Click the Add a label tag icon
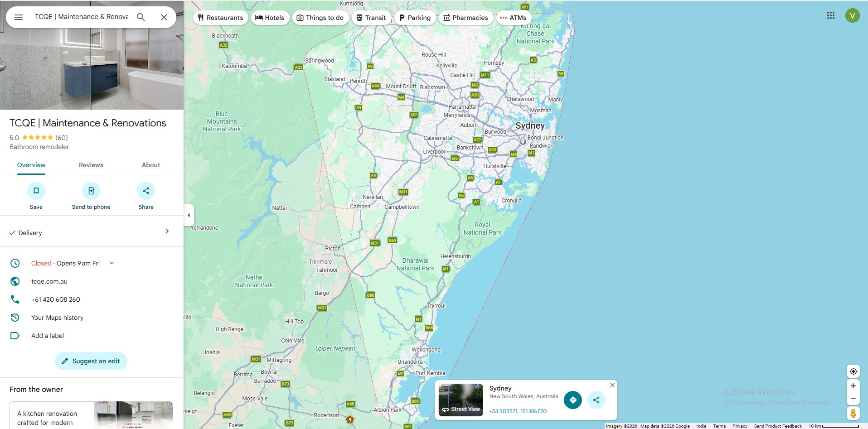Viewport: 868px width, 429px height. [15, 336]
